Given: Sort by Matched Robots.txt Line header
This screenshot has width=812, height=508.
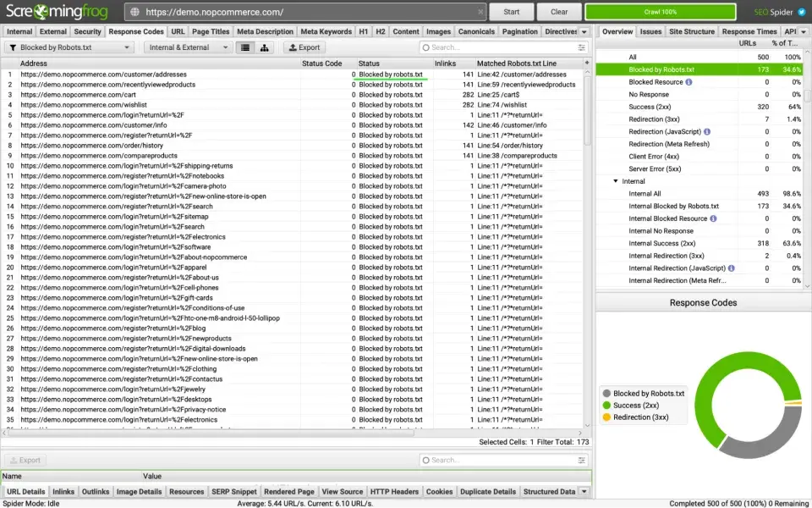Looking at the screenshot, I should coord(529,63).
